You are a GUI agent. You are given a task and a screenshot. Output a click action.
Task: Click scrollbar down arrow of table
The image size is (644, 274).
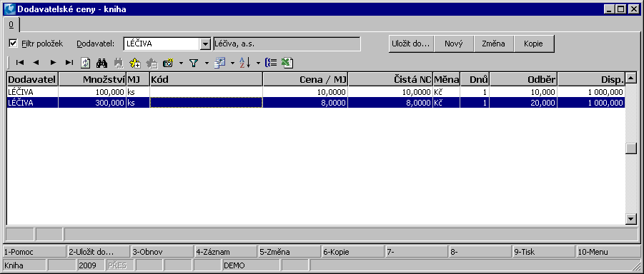coord(630,220)
